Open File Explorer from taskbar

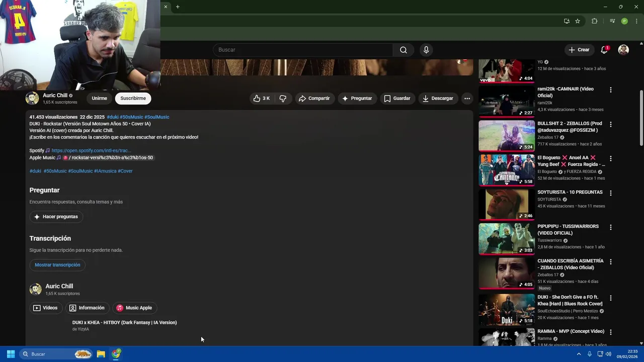101,354
